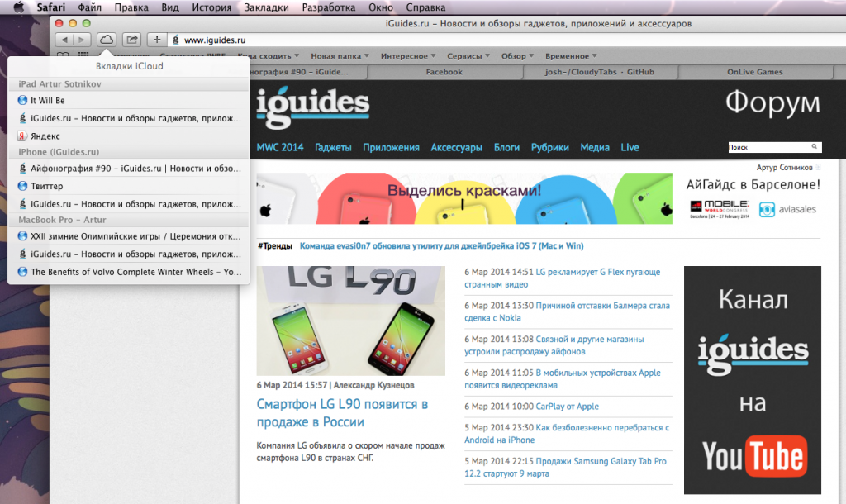Open Яндекс tab from iPad list
The width and height of the screenshot is (846, 504).
130,136
